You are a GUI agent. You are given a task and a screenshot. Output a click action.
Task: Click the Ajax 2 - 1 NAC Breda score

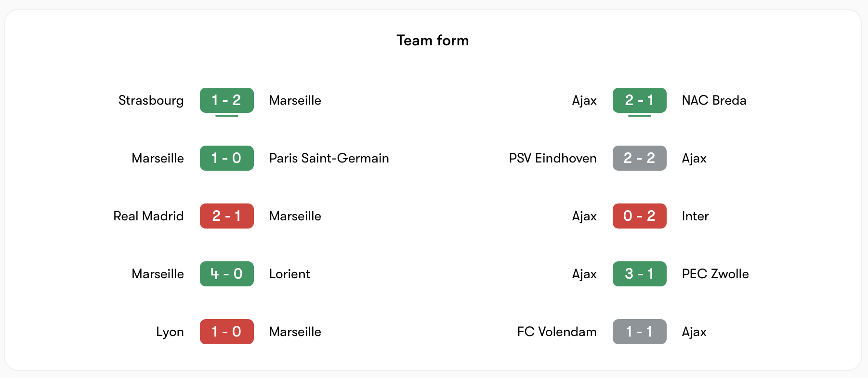639,100
